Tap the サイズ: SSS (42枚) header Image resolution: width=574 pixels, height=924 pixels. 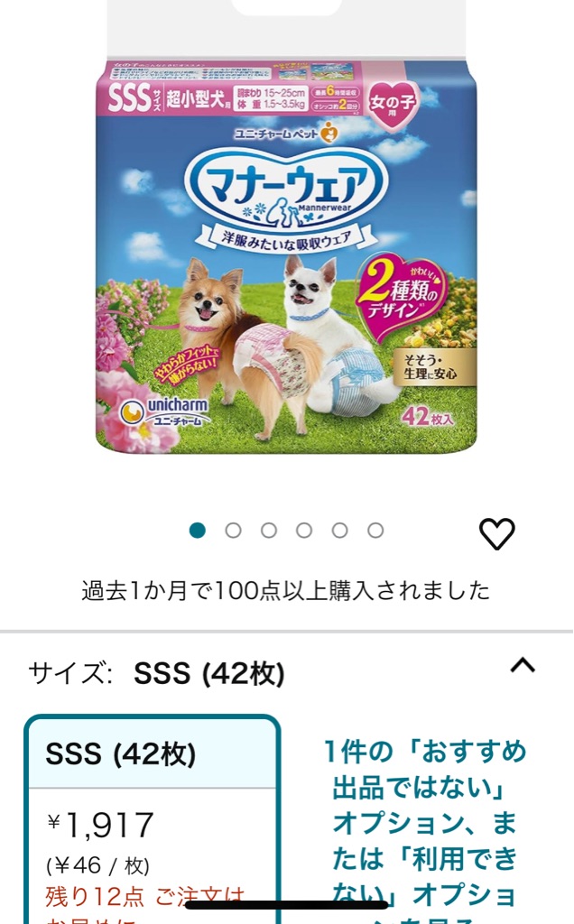[157, 673]
